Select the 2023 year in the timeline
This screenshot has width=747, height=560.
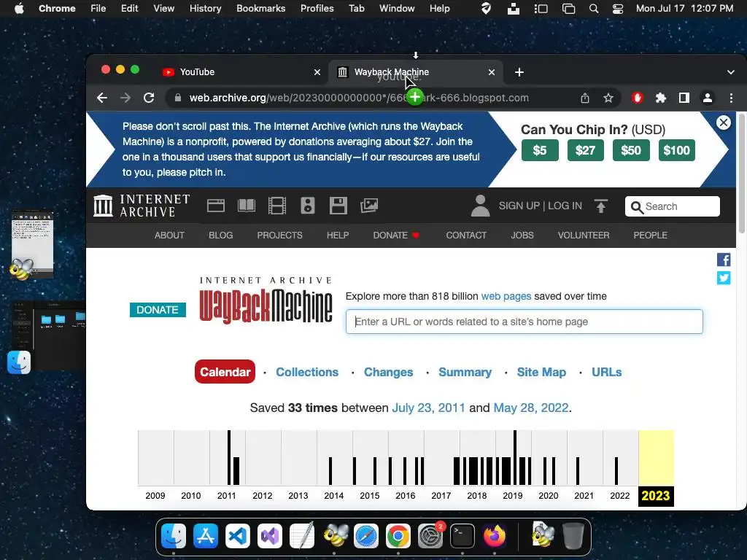tap(656, 467)
